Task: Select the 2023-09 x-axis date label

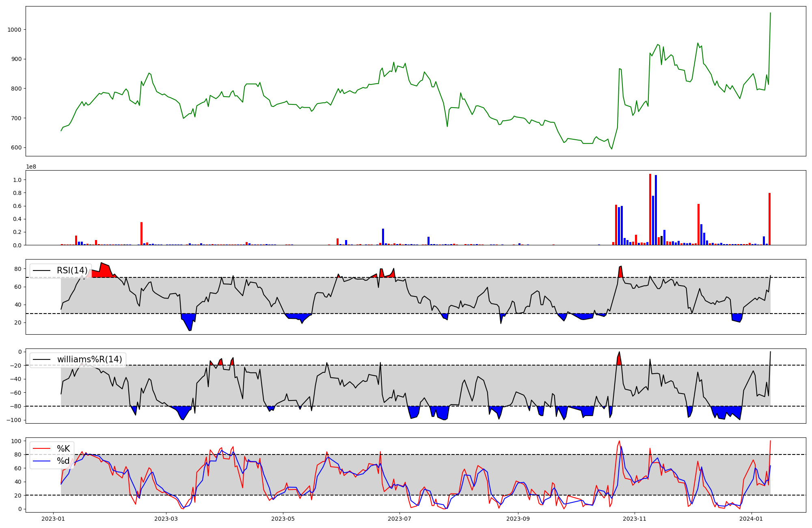Action: pyautogui.click(x=518, y=519)
